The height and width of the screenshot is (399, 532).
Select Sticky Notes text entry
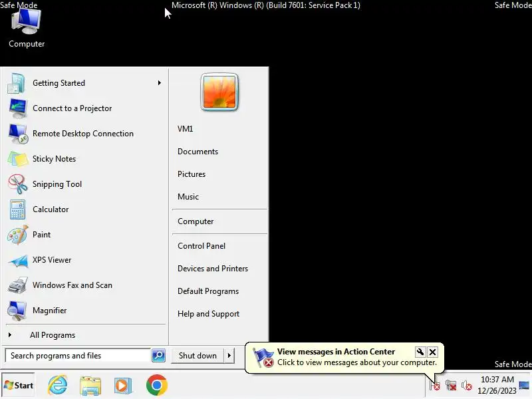pyautogui.click(x=55, y=159)
